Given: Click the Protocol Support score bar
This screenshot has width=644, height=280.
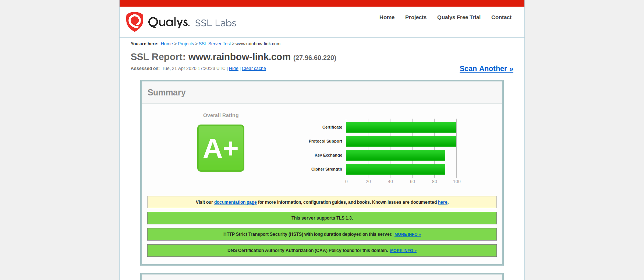Looking at the screenshot, I should pos(401,141).
